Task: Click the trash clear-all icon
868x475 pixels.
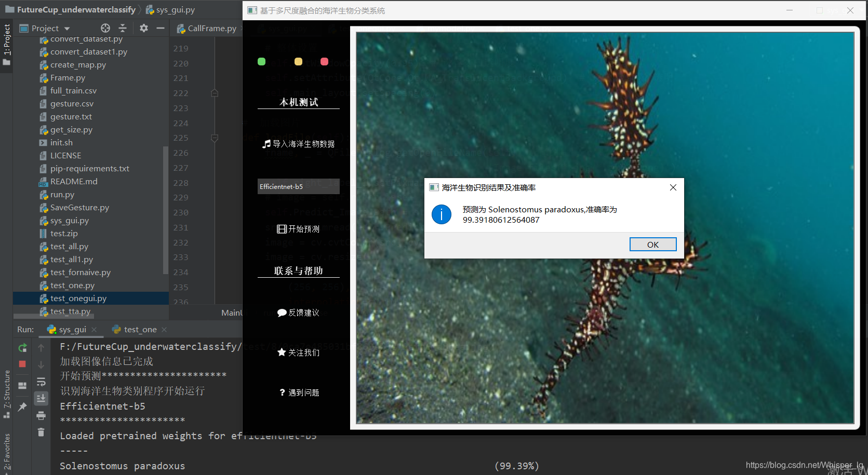Action: point(41,432)
